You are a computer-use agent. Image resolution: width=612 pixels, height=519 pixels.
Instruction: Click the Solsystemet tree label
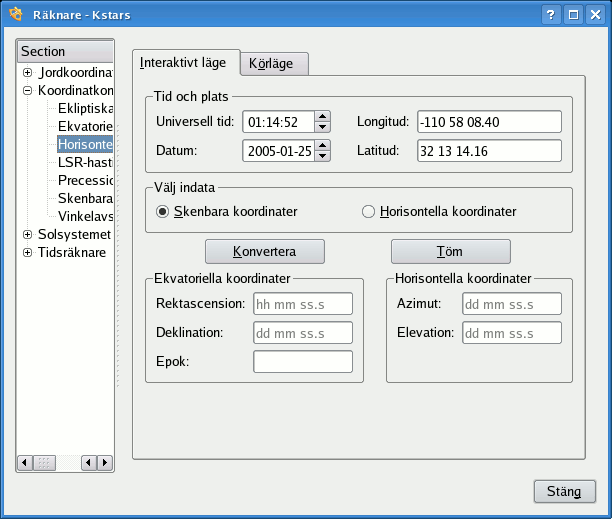tap(74, 235)
